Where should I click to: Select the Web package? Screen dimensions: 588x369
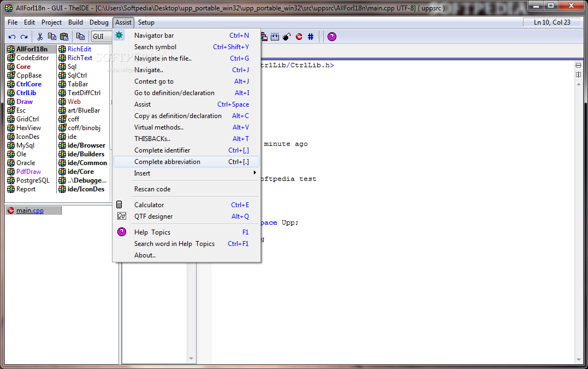74,102
